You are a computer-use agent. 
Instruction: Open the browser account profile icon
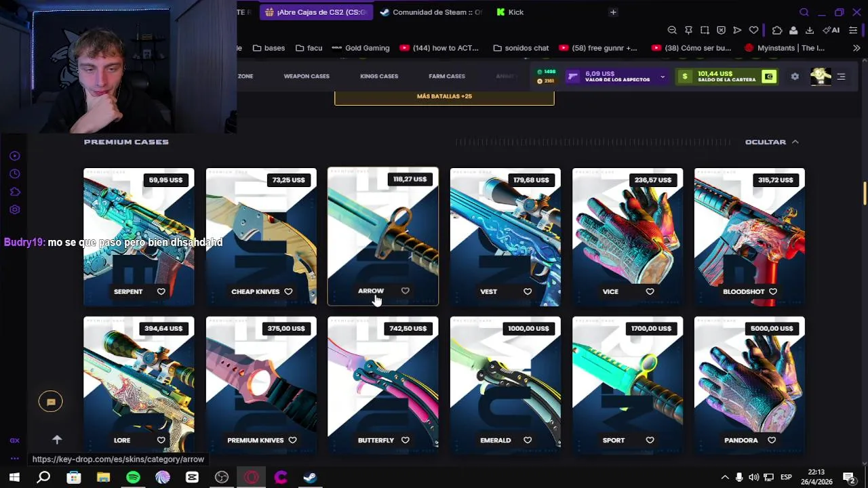point(793,30)
